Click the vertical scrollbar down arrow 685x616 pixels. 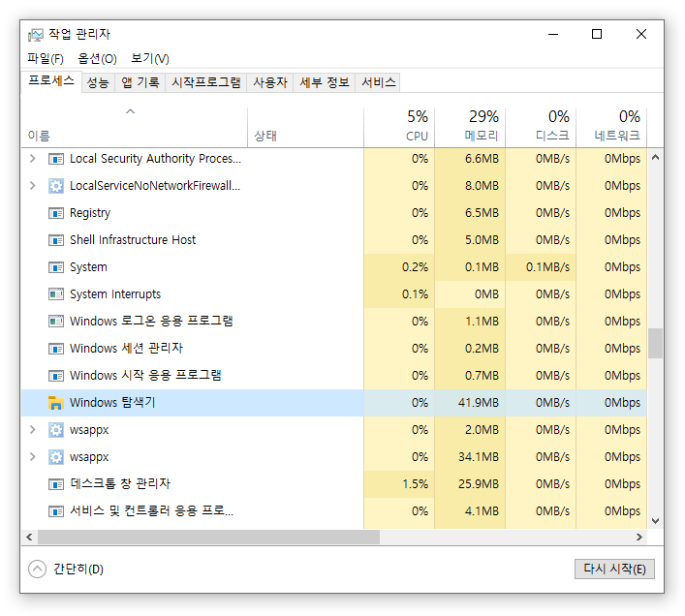(655, 520)
